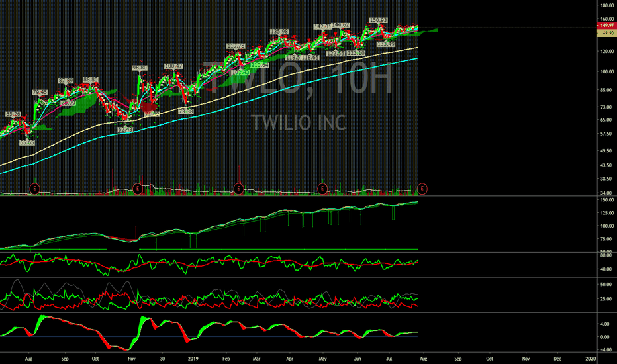Click the Apr label on time axis

tap(289, 359)
